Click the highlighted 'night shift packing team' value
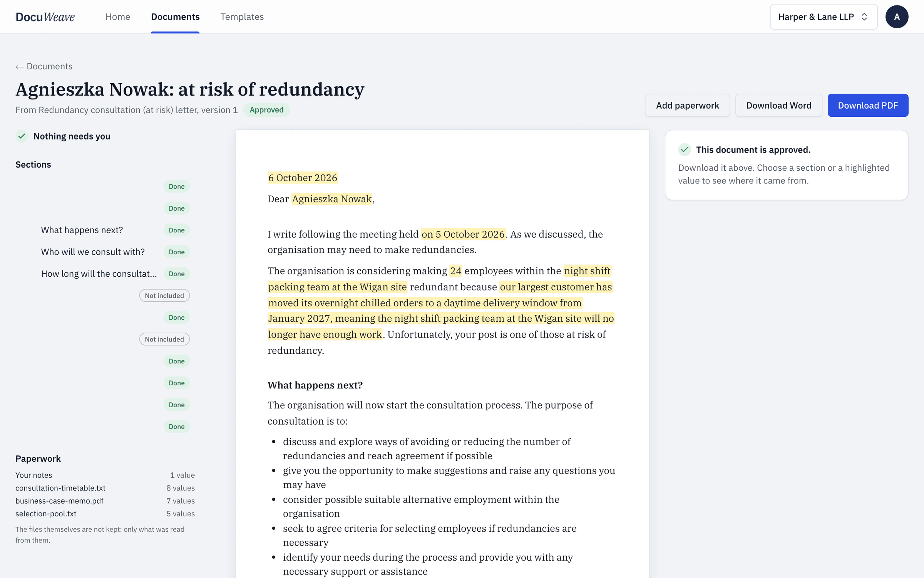This screenshot has height=578, width=924. 439,279
